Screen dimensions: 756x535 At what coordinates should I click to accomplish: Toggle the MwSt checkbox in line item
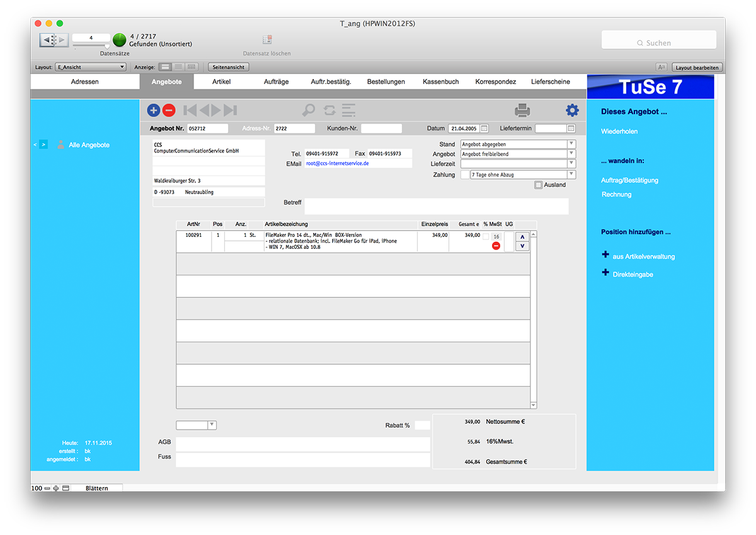coord(486,236)
